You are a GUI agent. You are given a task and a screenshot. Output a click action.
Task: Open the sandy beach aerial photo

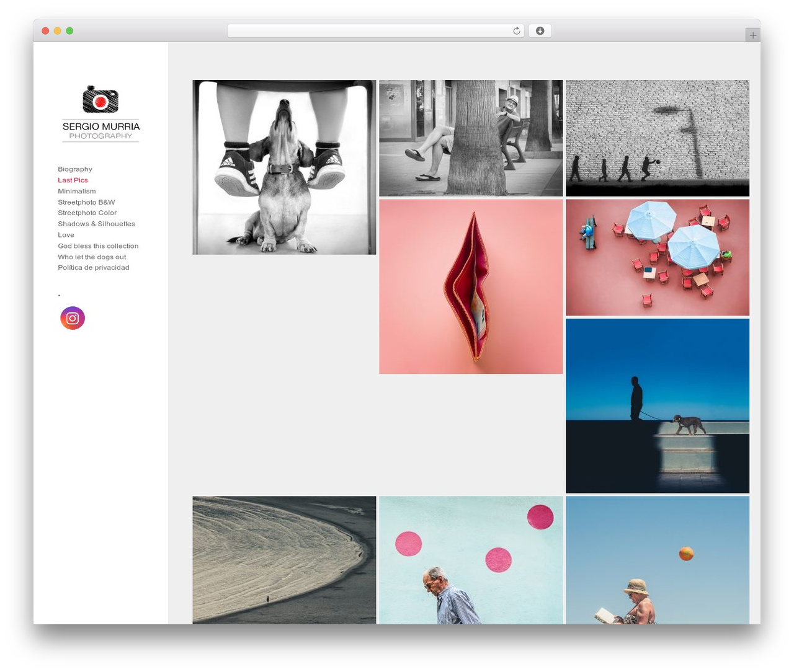pos(284,560)
